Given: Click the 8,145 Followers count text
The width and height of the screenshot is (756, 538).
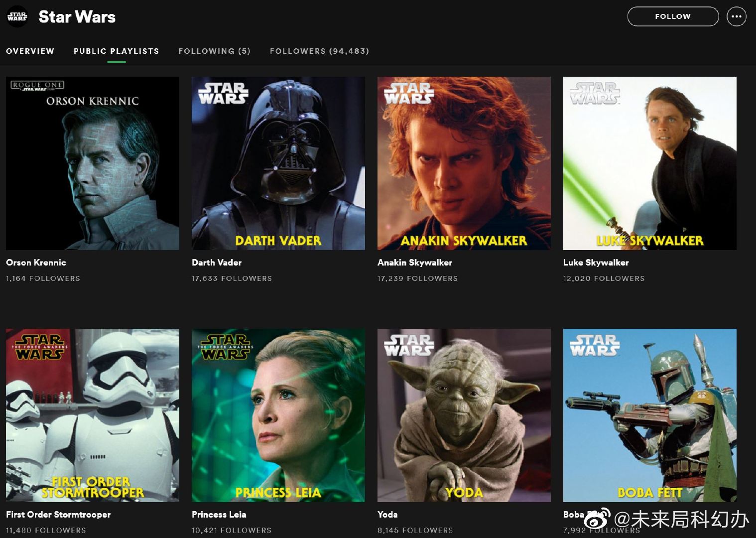Looking at the screenshot, I should (415, 531).
